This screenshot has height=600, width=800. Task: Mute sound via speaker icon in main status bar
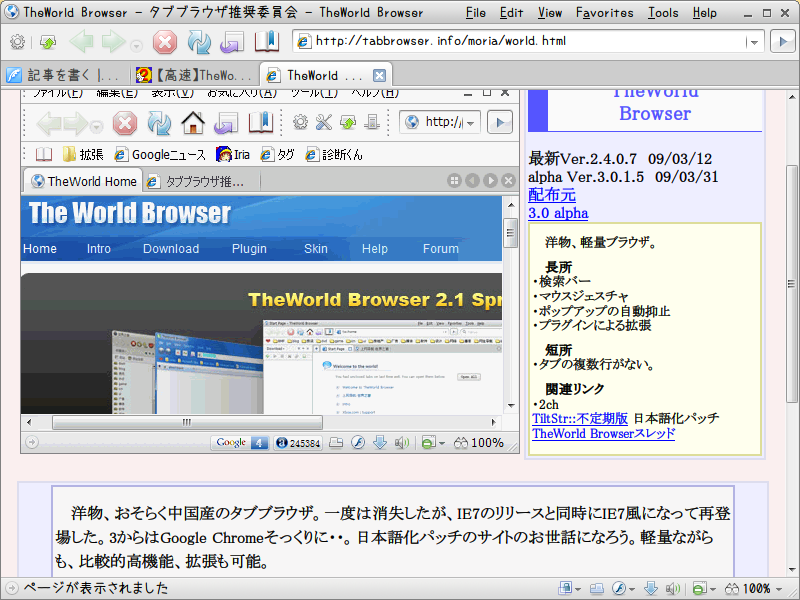pos(673,588)
